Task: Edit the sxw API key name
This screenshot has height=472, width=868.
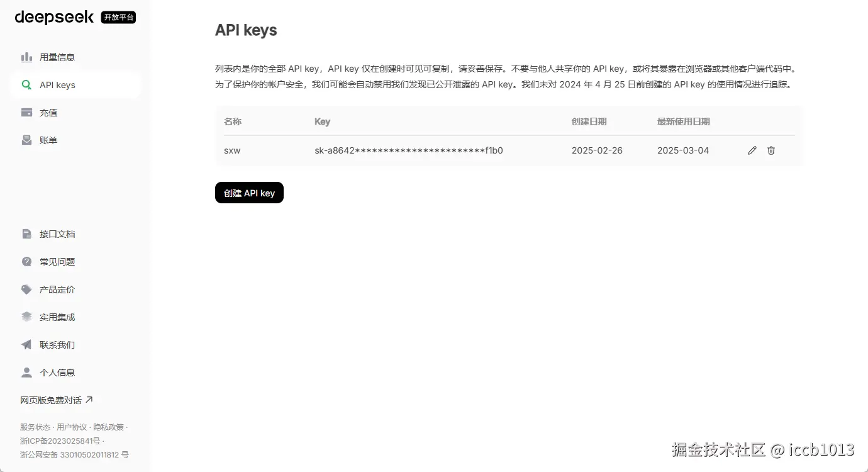Action: 752,150
